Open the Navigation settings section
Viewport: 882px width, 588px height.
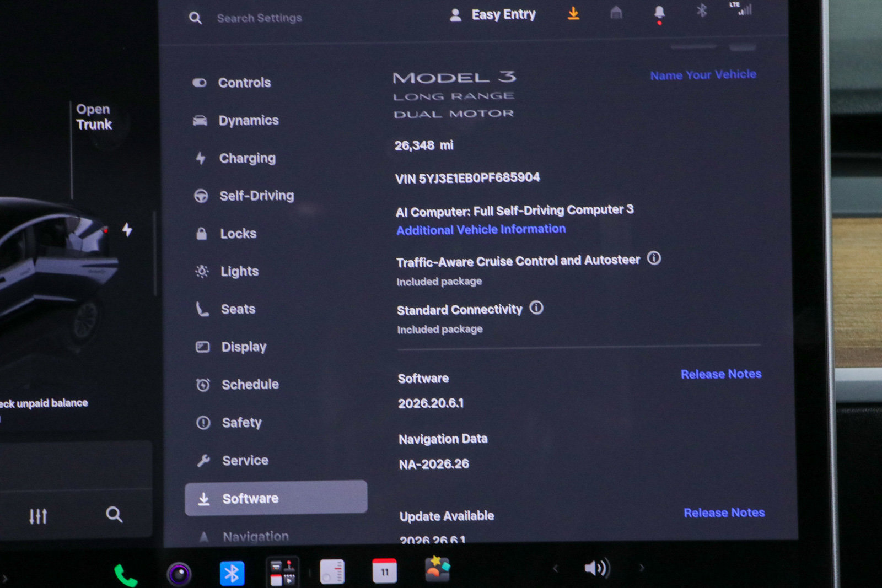click(x=255, y=536)
